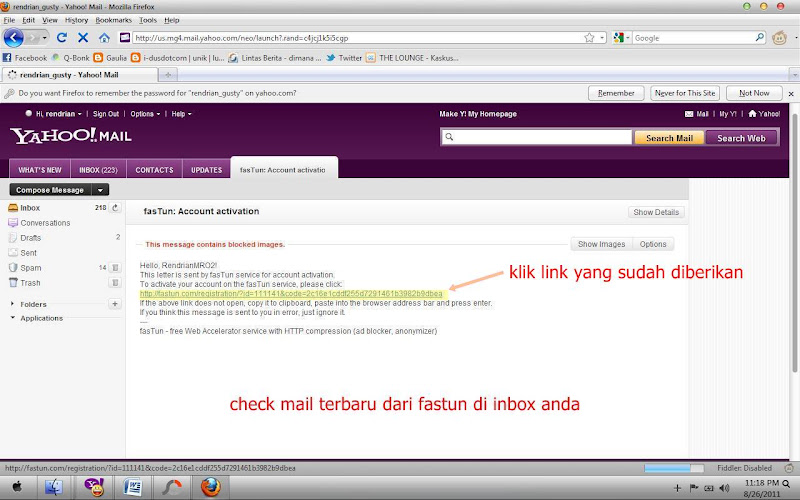Image resolution: width=800 pixels, height=500 pixels.
Task: Open the File menu
Action: [x=9, y=20]
